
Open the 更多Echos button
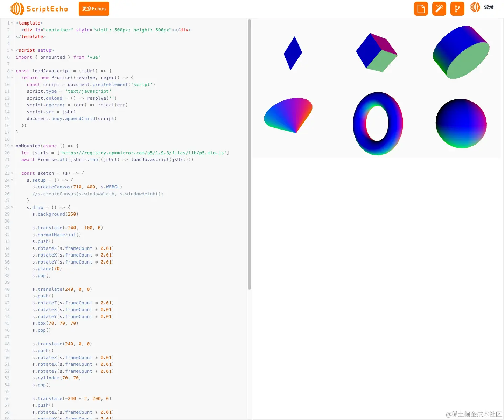click(x=94, y=9)
